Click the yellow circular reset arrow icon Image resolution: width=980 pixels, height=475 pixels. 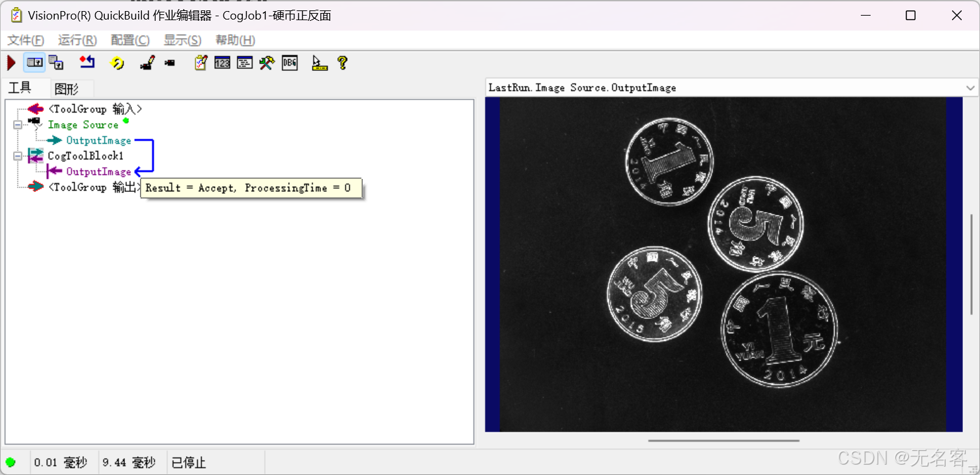point(117,62)
